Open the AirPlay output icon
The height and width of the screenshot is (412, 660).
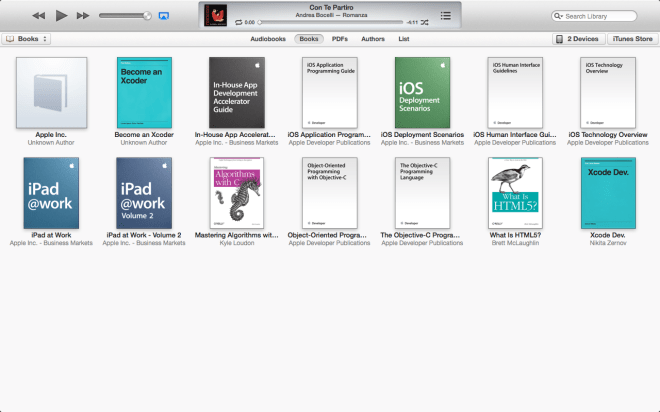pos(164,16)
